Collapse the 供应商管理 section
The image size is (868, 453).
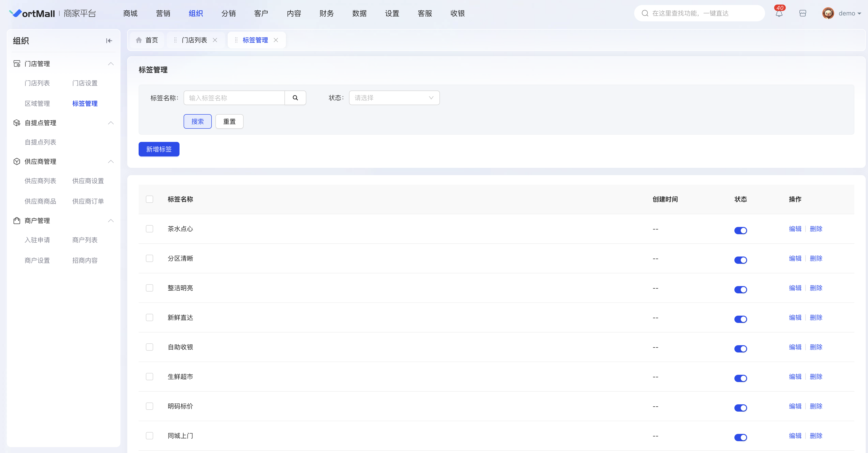click(x=110, y=161)
